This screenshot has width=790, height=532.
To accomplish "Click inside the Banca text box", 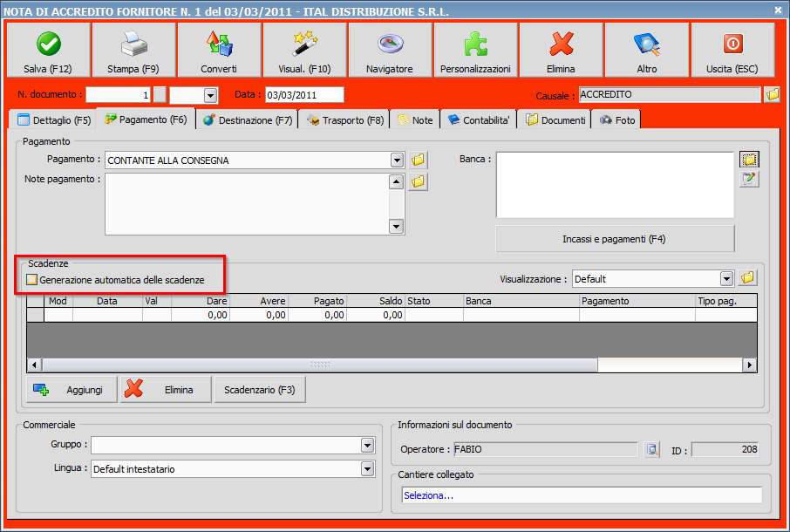I will click(615, 185).
